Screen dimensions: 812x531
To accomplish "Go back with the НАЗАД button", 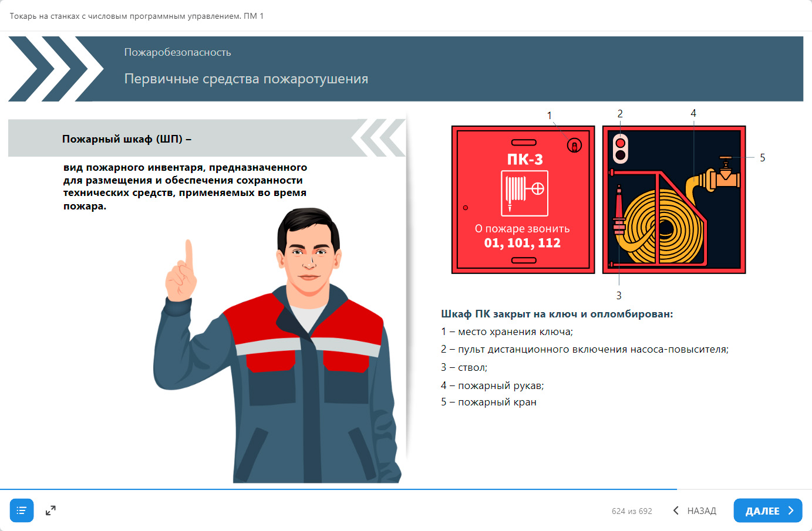I will 695,510.
